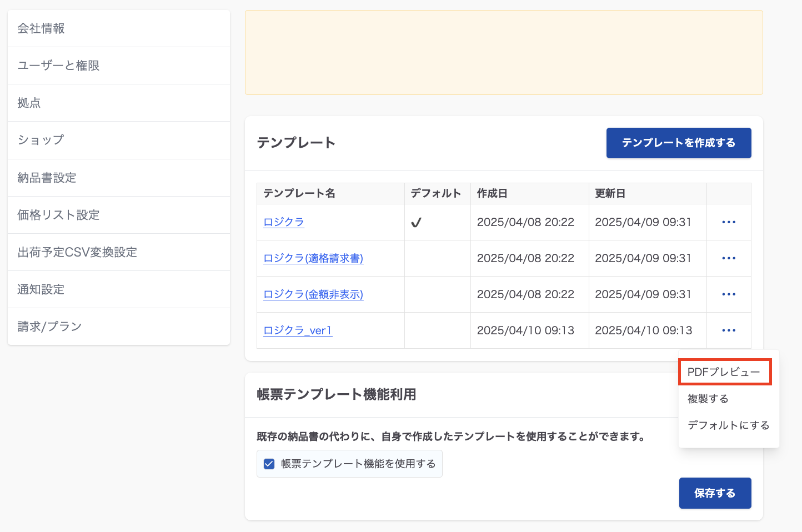Open the ロジクラ template link

pyautogui.click(x=284, y=222)
